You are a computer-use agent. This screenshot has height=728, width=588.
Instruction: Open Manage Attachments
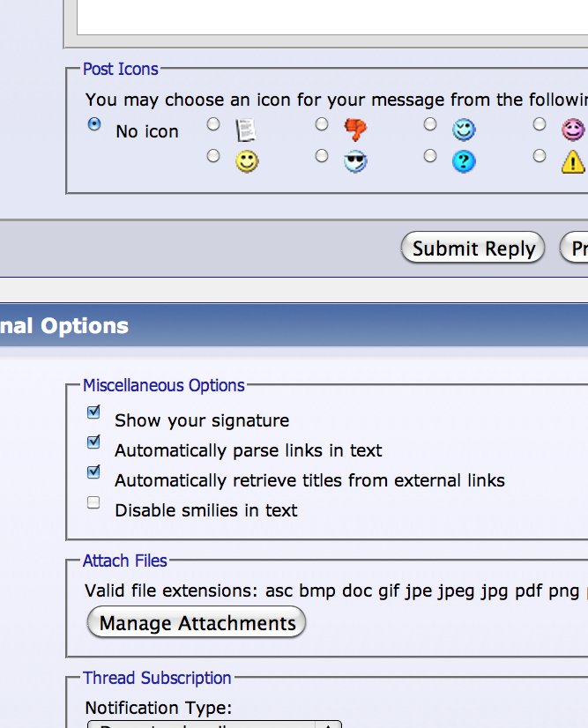[197, 622]
